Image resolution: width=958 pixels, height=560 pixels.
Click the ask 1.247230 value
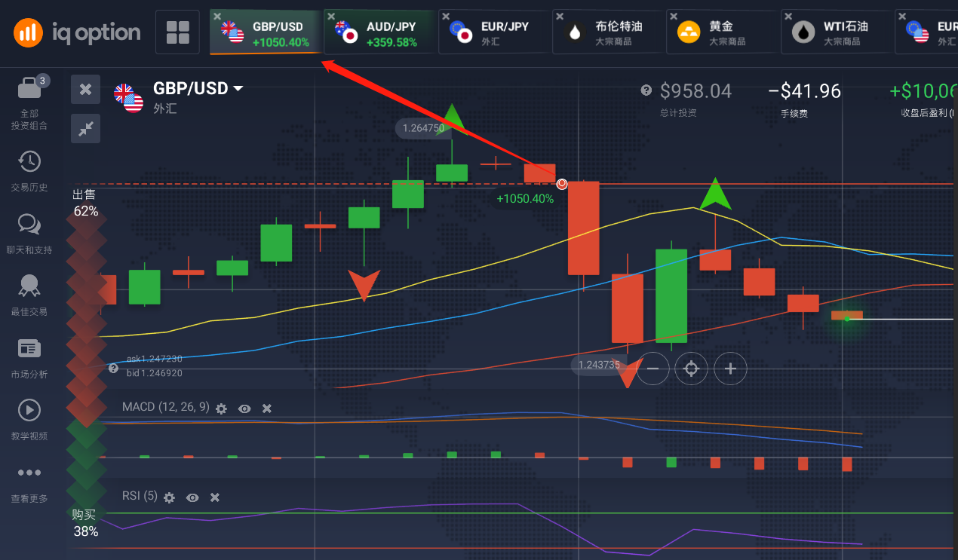(x=154, y=360)
